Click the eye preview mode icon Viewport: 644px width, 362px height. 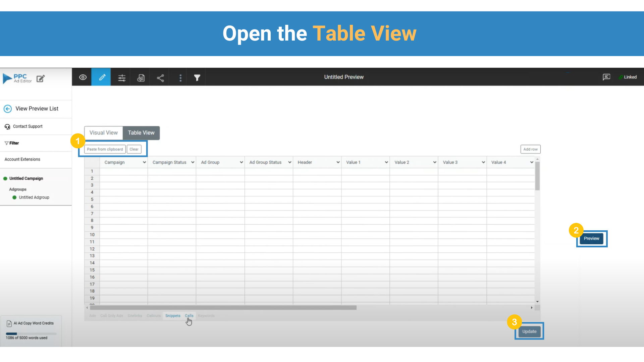click(x=83, y=77)
